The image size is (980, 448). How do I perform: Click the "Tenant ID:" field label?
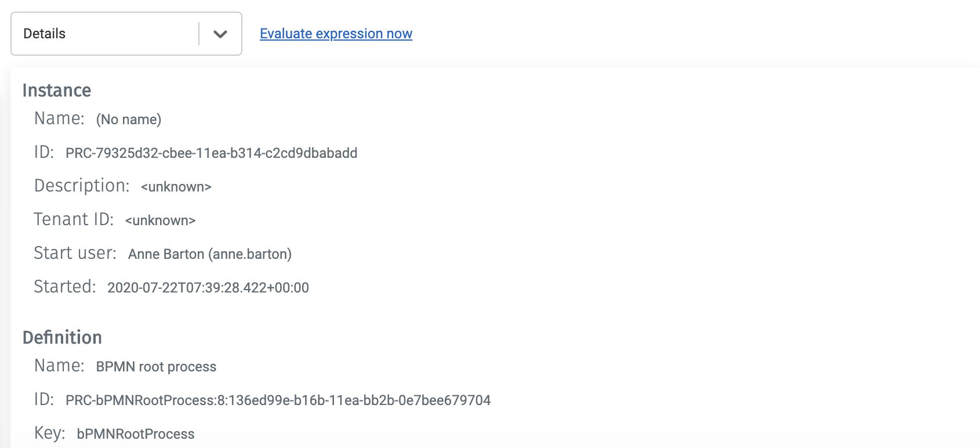74,219
